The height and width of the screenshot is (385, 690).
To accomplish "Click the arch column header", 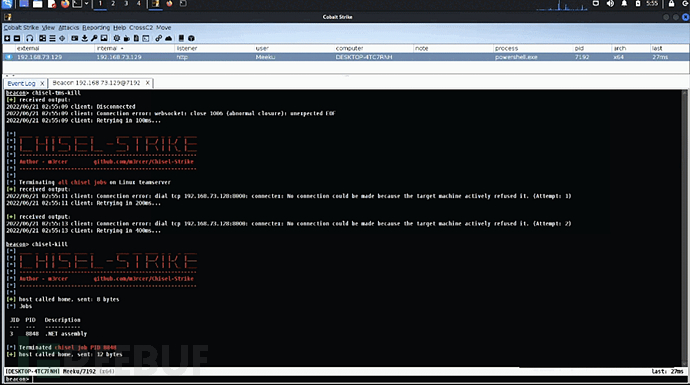I will [631, 48].
